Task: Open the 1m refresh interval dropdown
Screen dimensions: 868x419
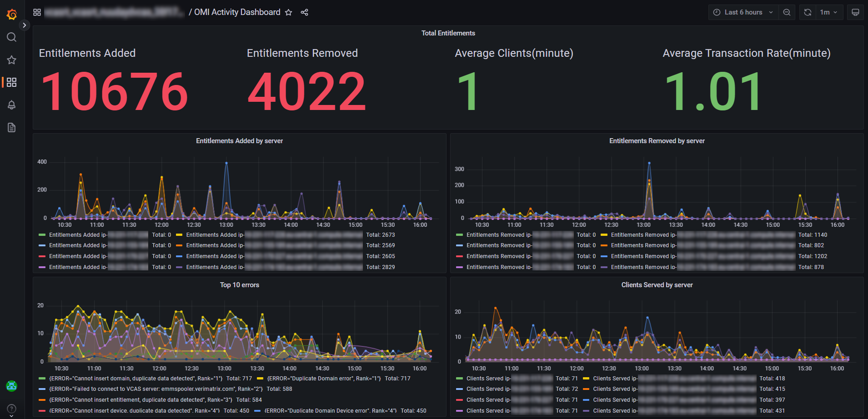Action: (829, 12)
